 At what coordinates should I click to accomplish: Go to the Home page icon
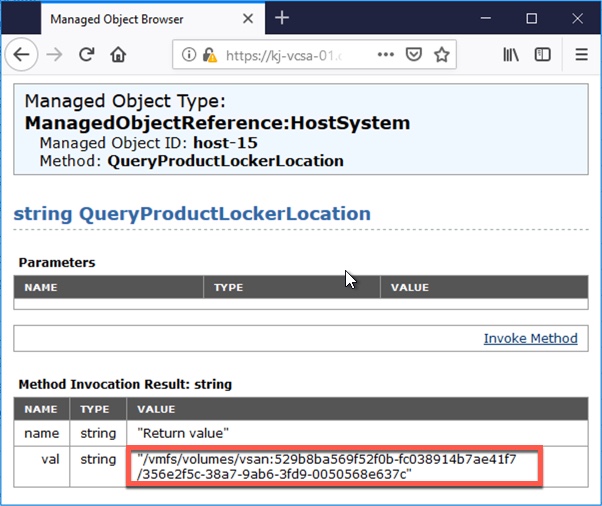pos(118,55)
